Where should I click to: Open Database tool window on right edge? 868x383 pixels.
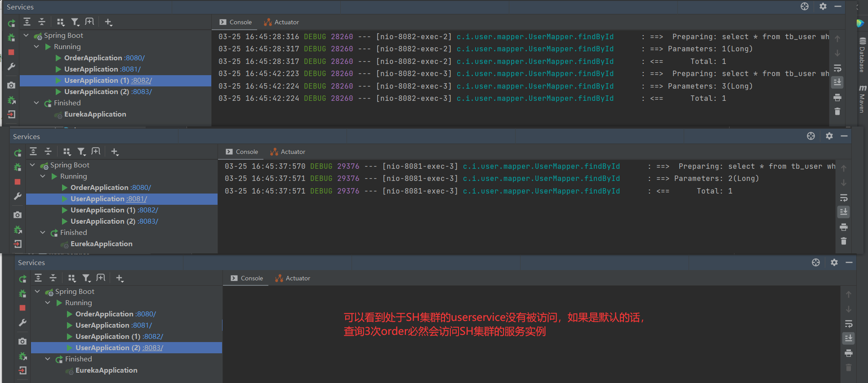point(862,55)
